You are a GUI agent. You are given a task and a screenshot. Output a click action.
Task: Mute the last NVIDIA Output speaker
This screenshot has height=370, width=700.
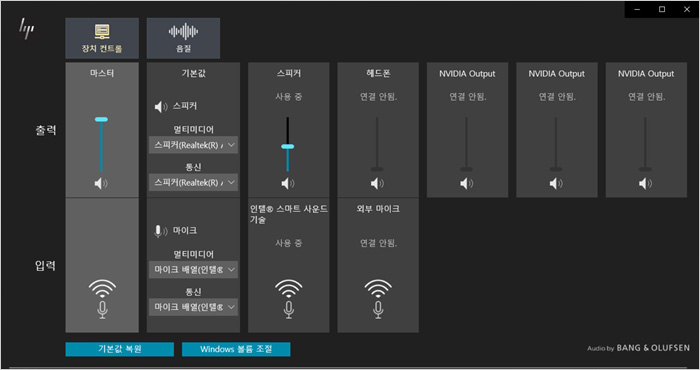646,183
